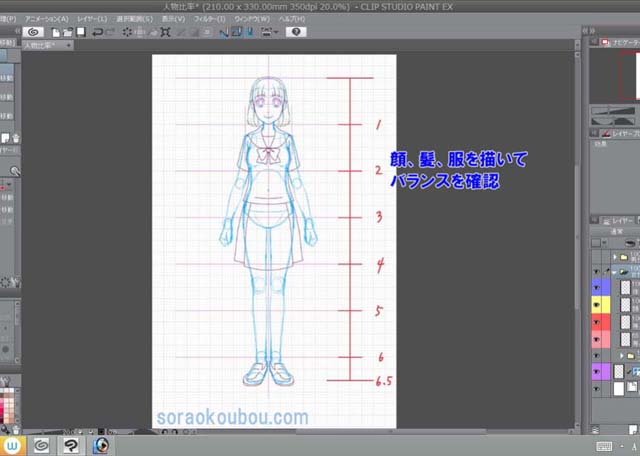Create a new canvas with New icon
The height and width of the screenshot is (456, 640).
(56, 32)
